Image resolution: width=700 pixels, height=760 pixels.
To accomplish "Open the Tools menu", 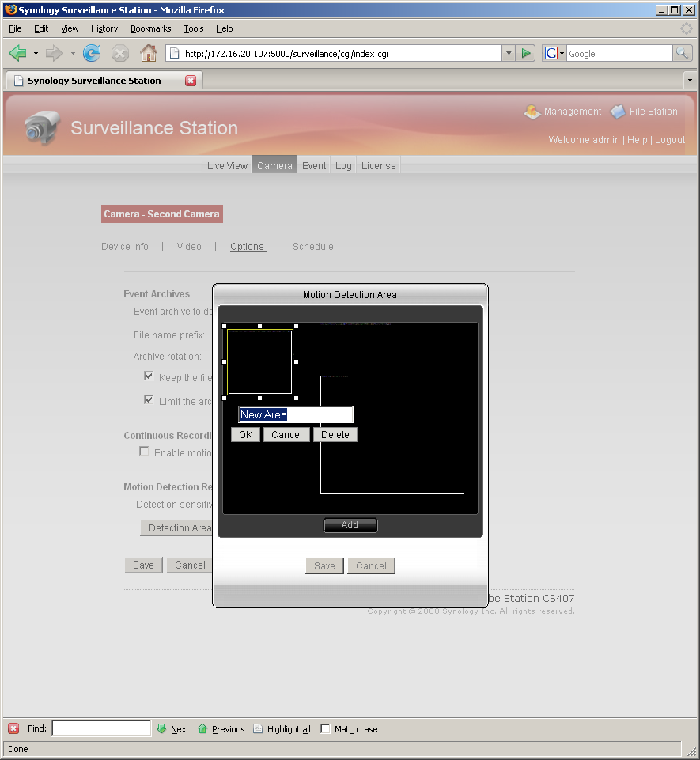I will (x=194, y=28).
